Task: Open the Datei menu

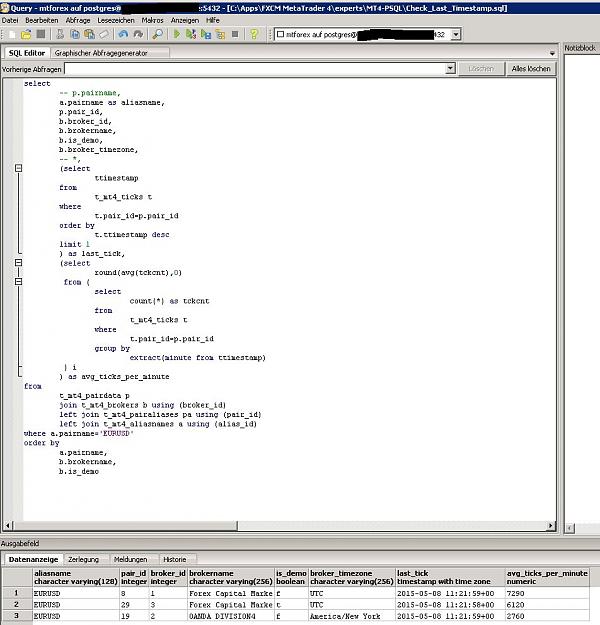Action: (x=10, y=20)
